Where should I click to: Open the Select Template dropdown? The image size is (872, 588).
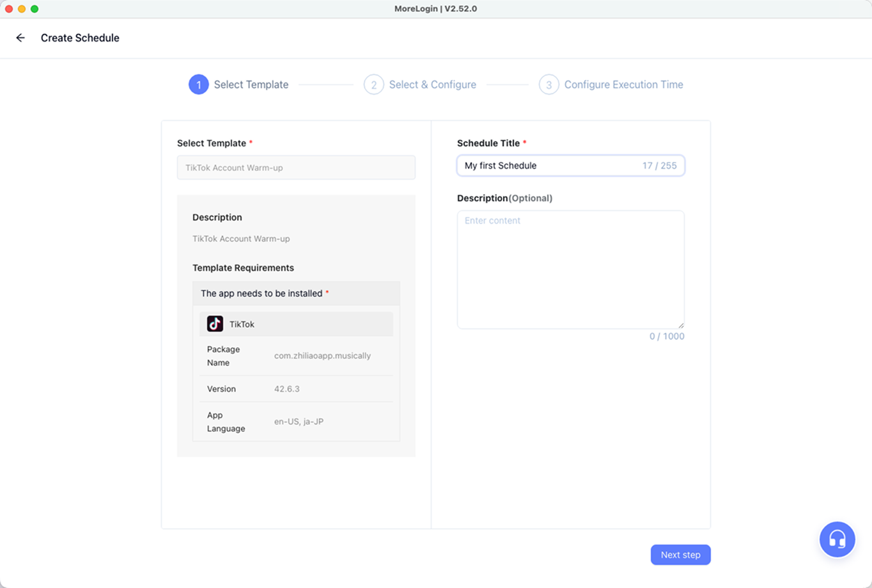click(x=296, y=167)
